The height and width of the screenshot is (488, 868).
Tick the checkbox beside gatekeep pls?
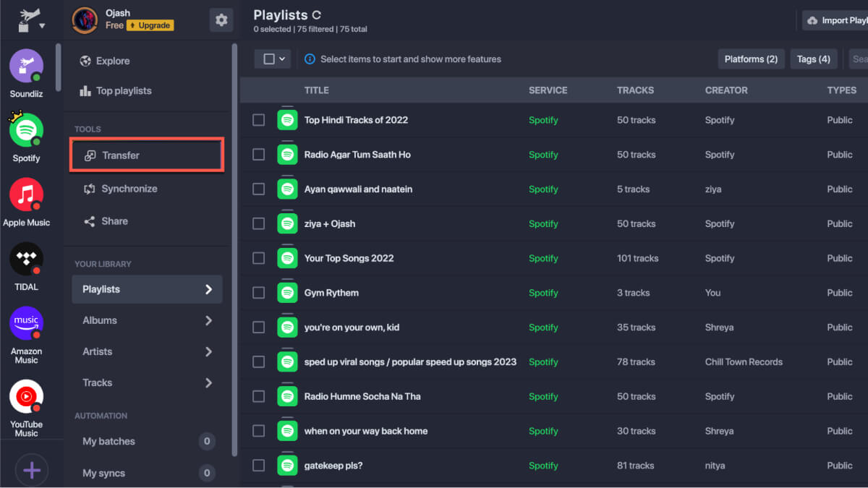pyautogui.click(x=258, y=466)
